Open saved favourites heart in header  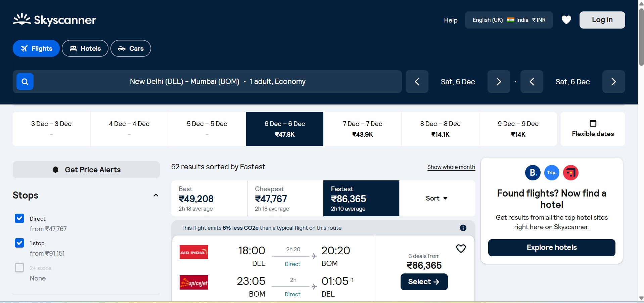[x=566, y=20]
